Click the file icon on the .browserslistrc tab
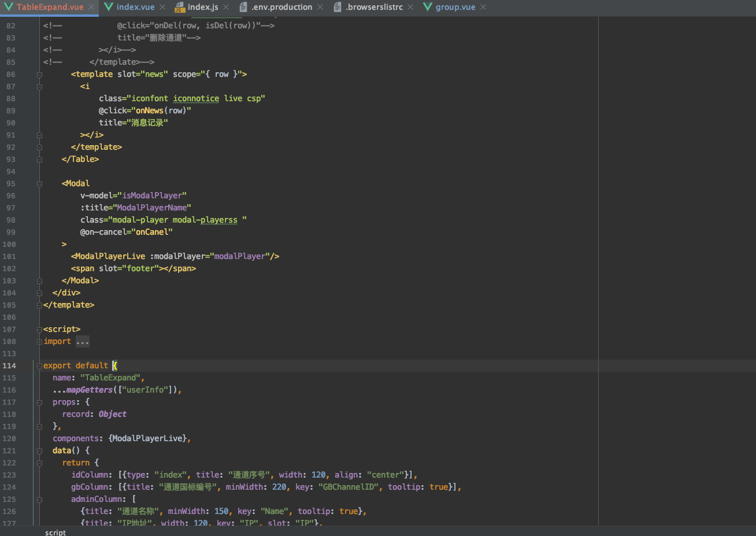 coord(338,7)
